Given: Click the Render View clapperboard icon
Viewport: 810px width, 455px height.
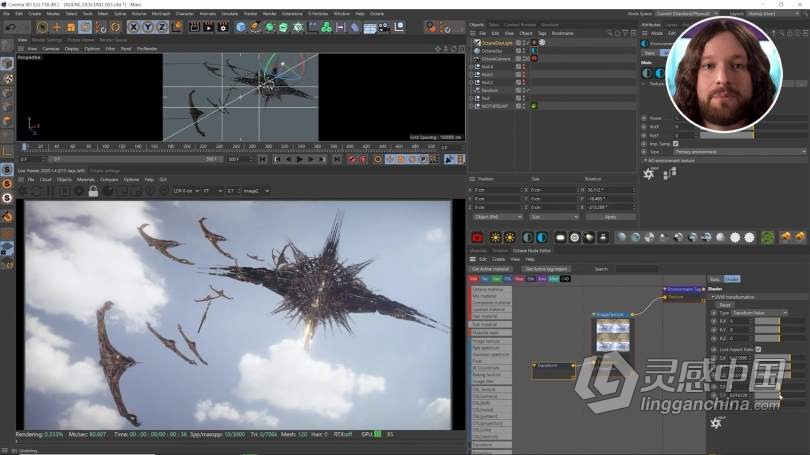Looking at the screenshot, I should pyautogui.click(x=194, y=27).
